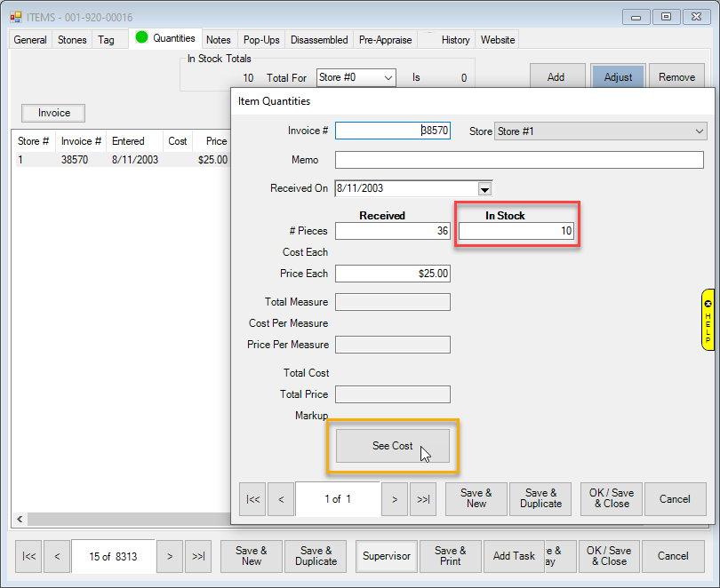Go to first item of 8313

[x=28, y=556]
